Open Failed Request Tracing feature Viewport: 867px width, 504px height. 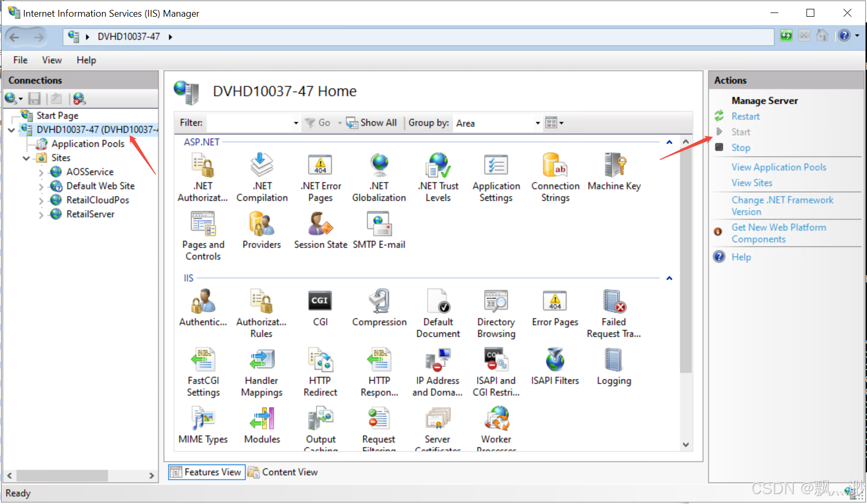(x=614, y=314)
